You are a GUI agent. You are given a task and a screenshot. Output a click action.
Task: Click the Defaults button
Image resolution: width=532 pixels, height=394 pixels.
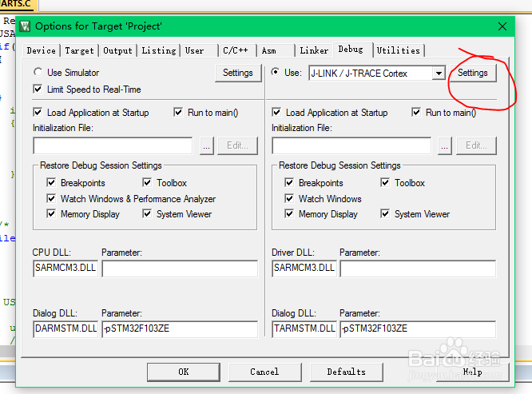[347, 372]
